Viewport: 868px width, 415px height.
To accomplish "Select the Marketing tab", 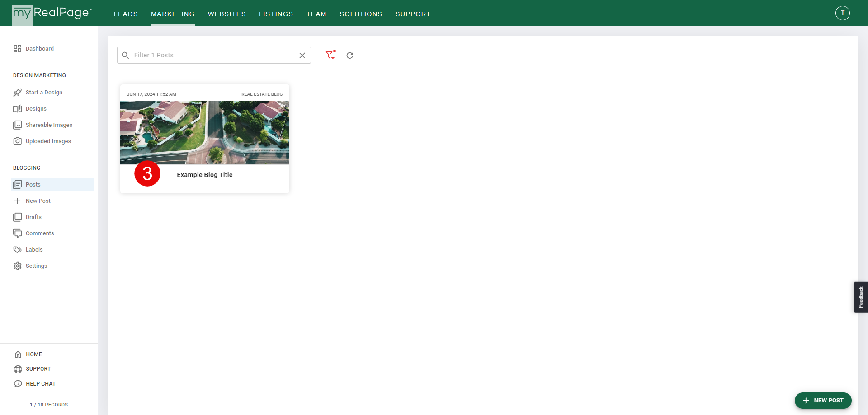I will click(x=173, y=14).
